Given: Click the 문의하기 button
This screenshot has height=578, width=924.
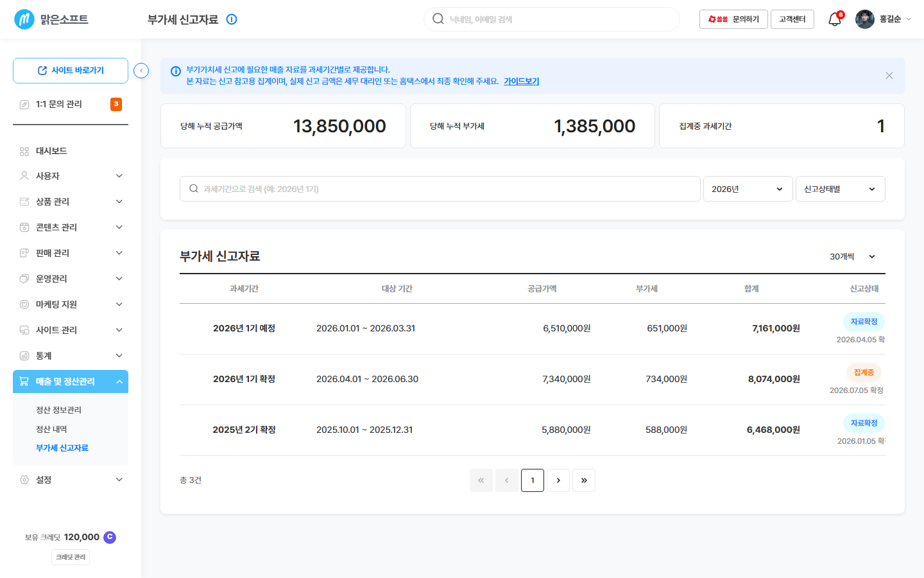Looking at the screenshot, I should click(x=733, y=19).
